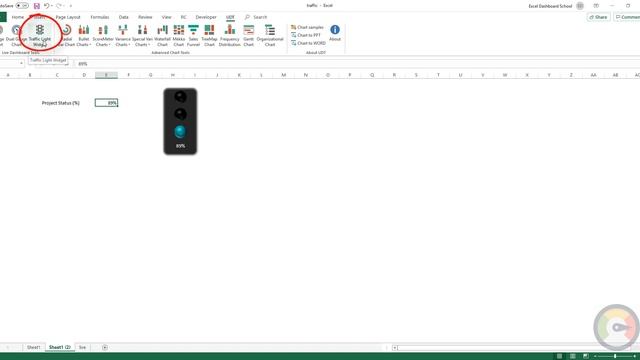
Task: Open the Home ribbon tab
Action: click(x=18, y=17)
